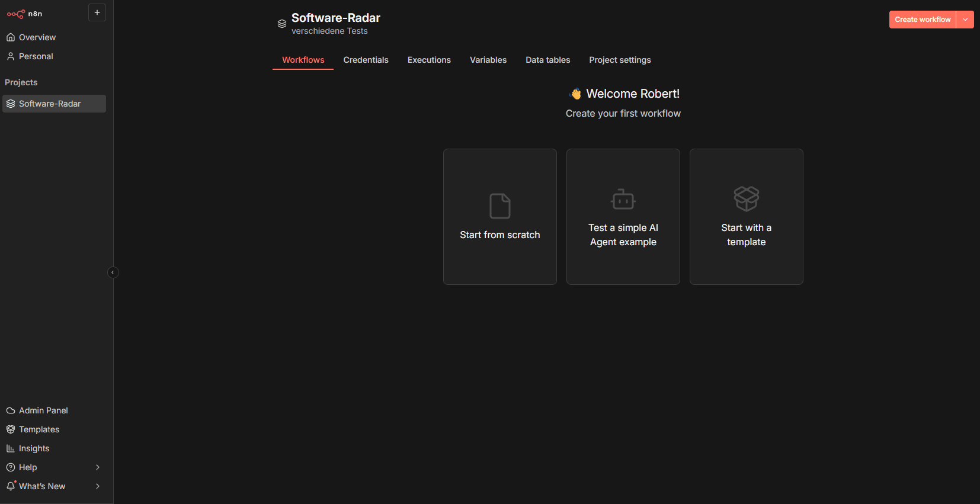Open Templates from the sidebar
The height and width of the screenshot is (504, 980).
click(54, 429)
